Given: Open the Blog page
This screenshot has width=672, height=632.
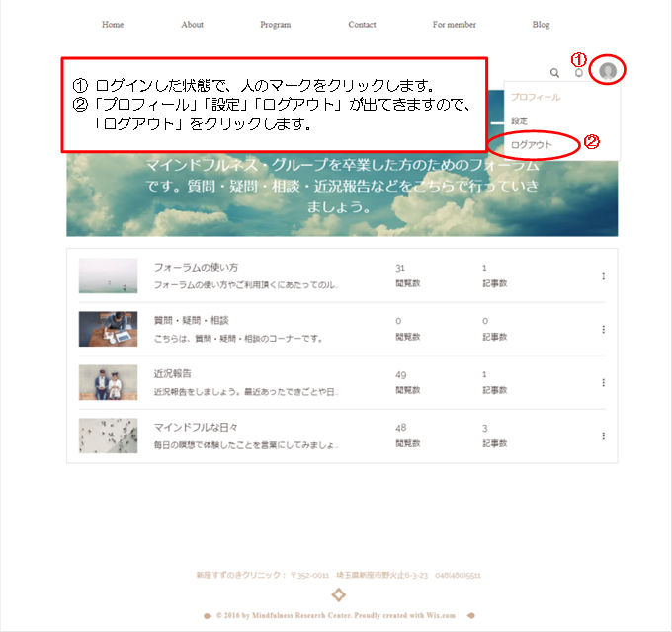Looking at the screenshot, I should pyautogui.click(x=541, y=25).
